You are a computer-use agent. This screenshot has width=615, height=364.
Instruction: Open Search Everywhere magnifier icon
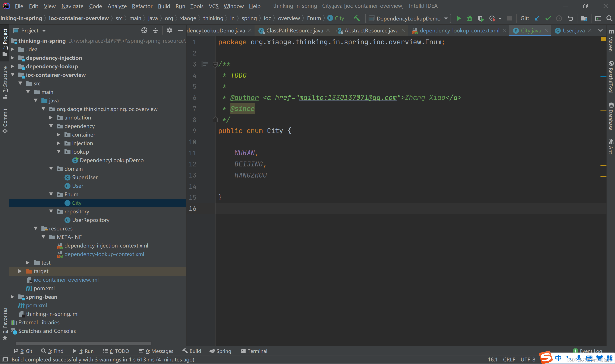pos(609,18)
